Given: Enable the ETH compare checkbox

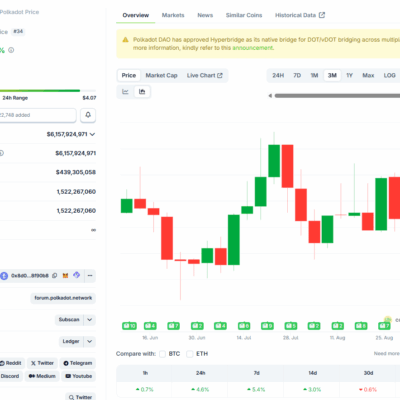Looking at the screenshot, I should tap(190, 354).
